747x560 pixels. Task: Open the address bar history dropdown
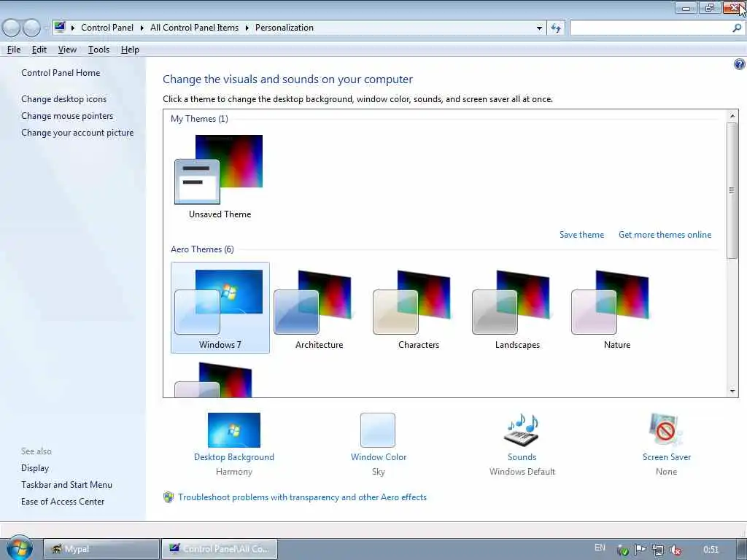tap(539, 28)
